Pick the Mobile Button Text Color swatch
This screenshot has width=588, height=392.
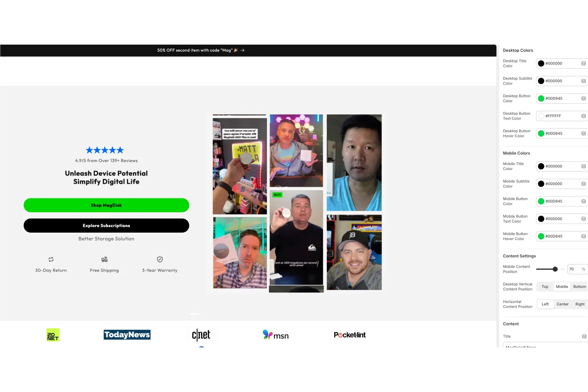pyautogui.click(x=541, y=219)
